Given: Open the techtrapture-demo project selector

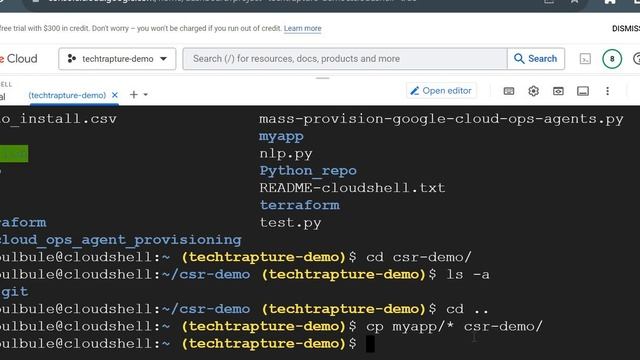Looking at the screenshot, I should tap(117, 59).
